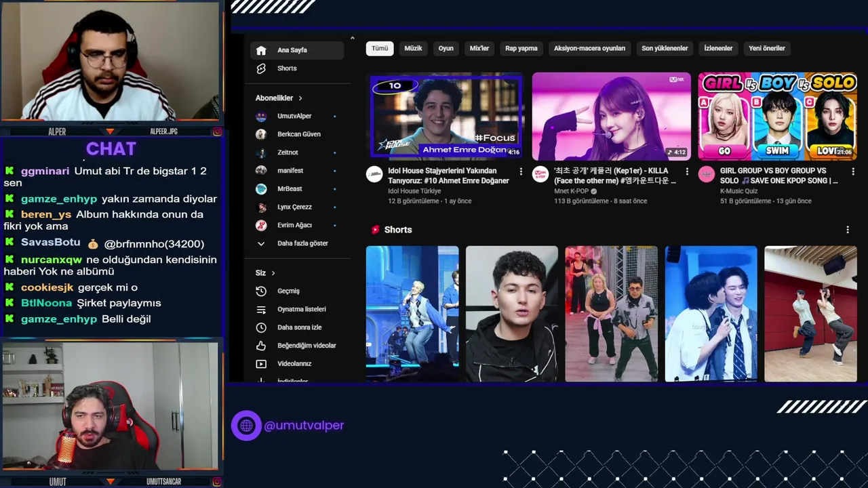Select the Yeni öneriler filter chip
Image resolution: width=868 pixels, height=488 pixels.
click(x=767, y=48)
